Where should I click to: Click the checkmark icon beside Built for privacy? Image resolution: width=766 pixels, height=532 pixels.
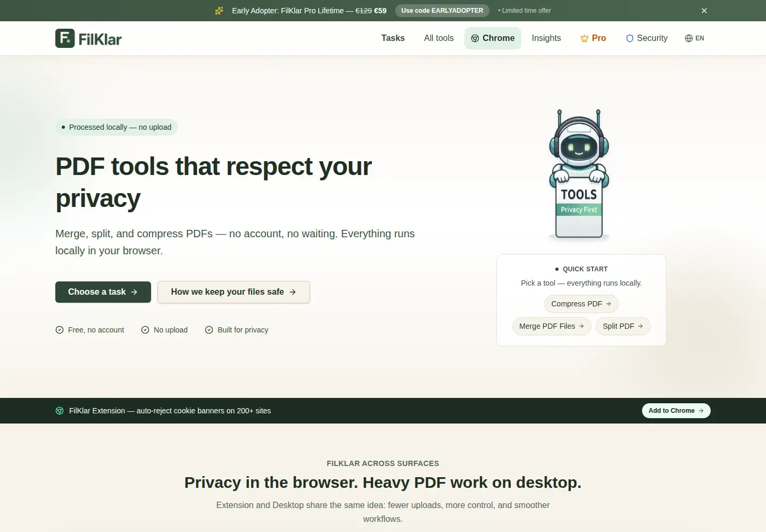pos(209,330)
